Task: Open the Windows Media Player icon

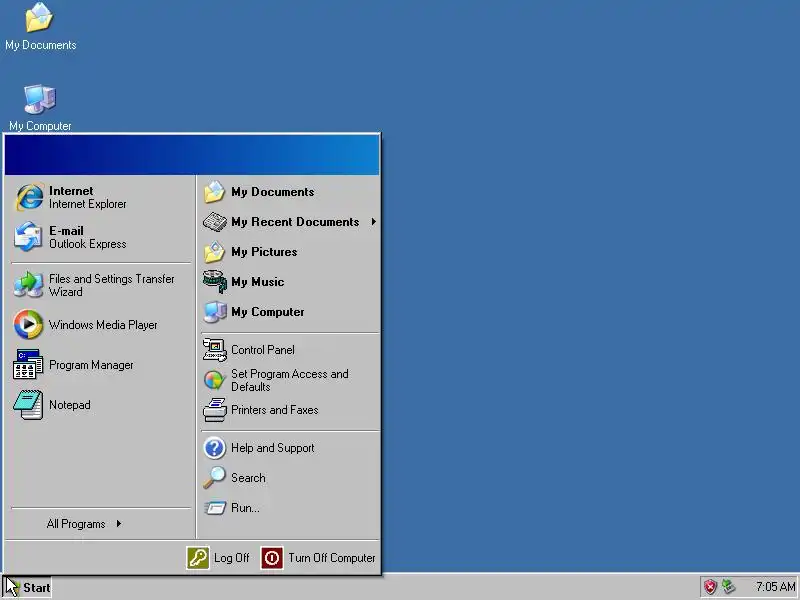Action: point(29,324)
